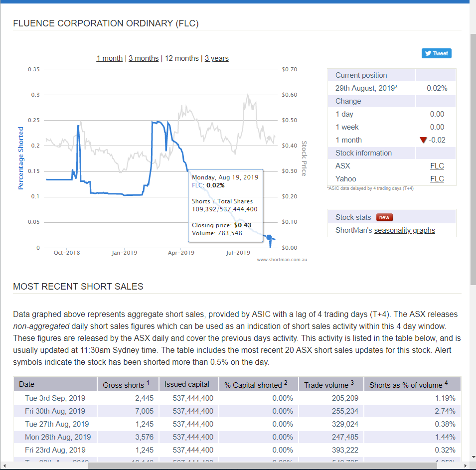Viewport: 476px width, 470px height.
Task: Open ShortMan's seasonality graphs link
Action: (404, 230)
